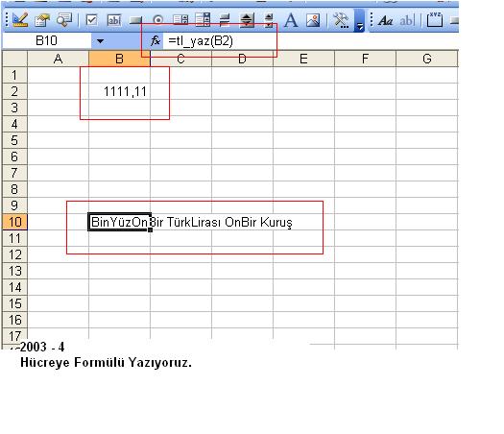Screen dimensions: 504x434
Task: Select the Forms Aa Label tool
Action: point(385,21)
